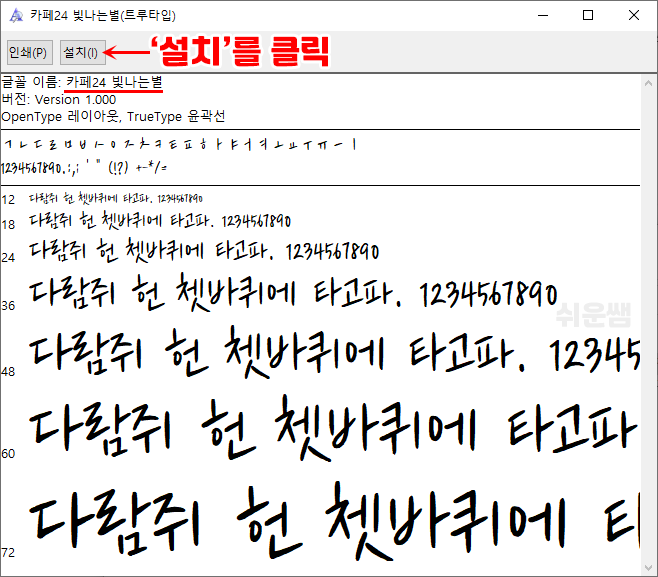Click the scrollbar up arrow

click(x=649, y=83)
